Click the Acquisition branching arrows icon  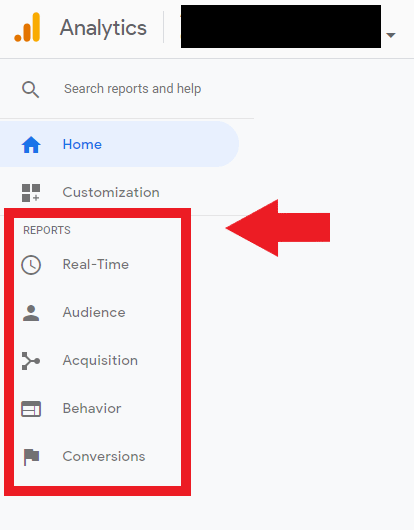(31, 361)
